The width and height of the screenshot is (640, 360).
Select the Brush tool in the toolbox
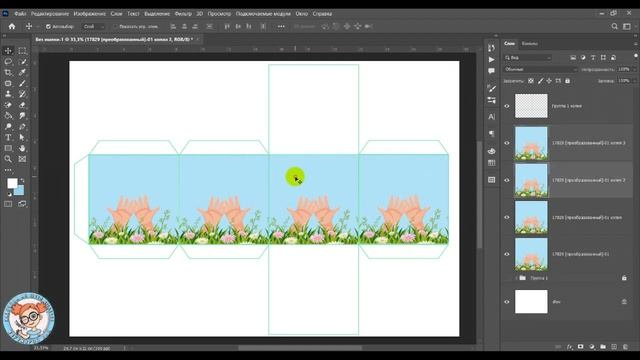22,83
